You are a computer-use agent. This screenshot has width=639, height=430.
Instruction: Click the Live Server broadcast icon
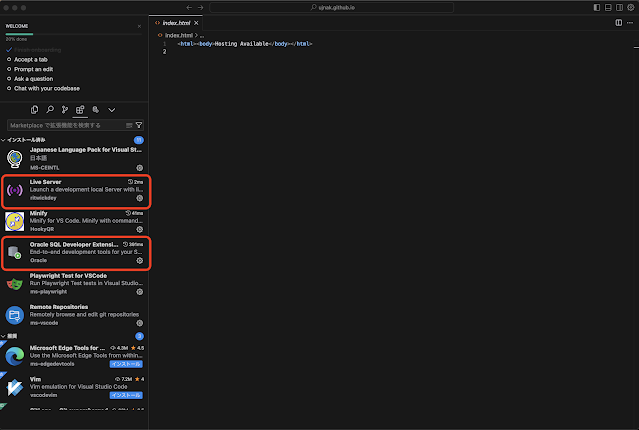tap(15, 190)
